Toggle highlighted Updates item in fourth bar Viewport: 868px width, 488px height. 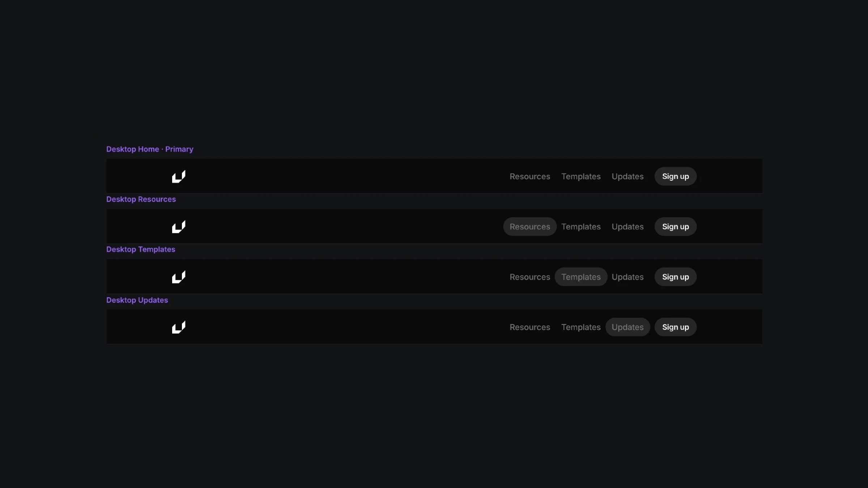pos(627,326)
